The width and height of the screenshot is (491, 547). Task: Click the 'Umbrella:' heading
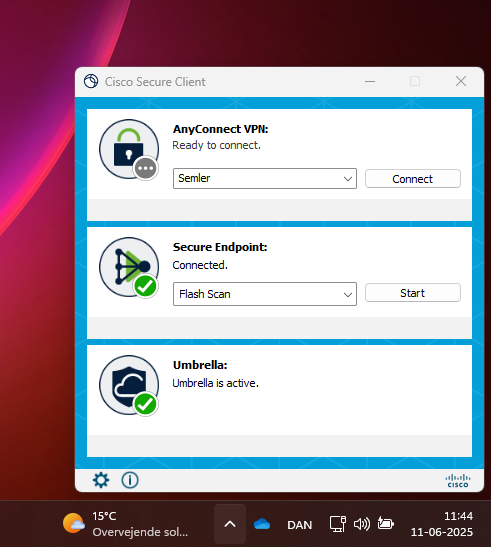click(200, 365)
